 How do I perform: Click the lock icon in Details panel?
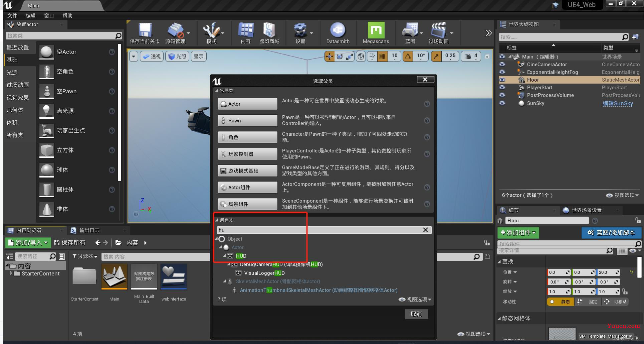point(638,220)
